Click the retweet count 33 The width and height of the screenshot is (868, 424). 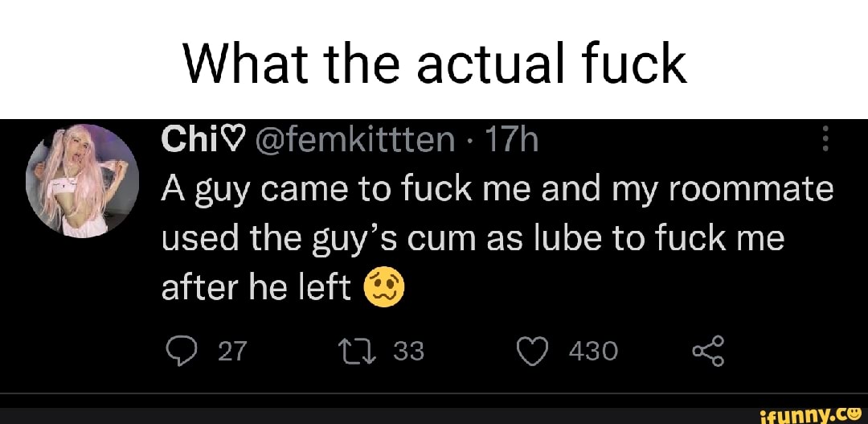point(408,352)
